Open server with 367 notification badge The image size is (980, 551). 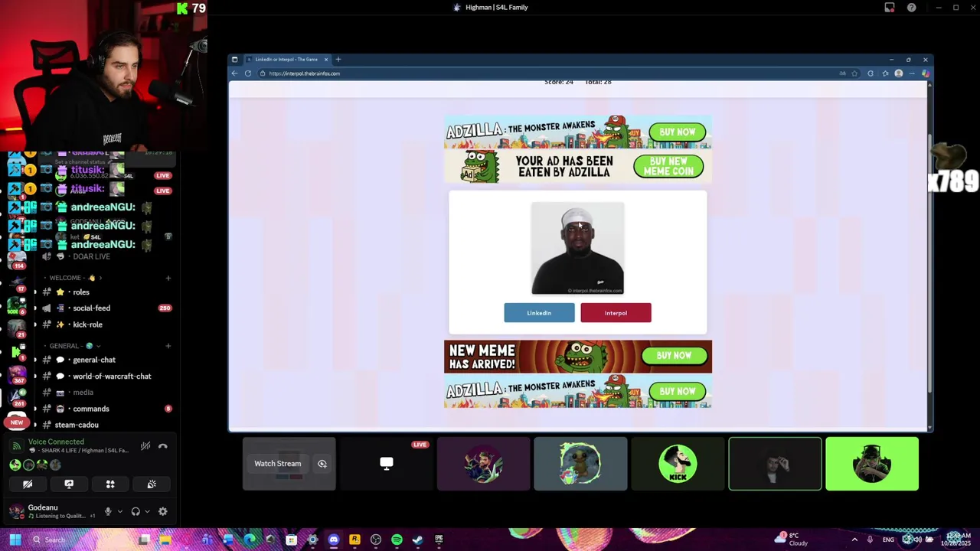pyautogui.click(x=16, y=374)
